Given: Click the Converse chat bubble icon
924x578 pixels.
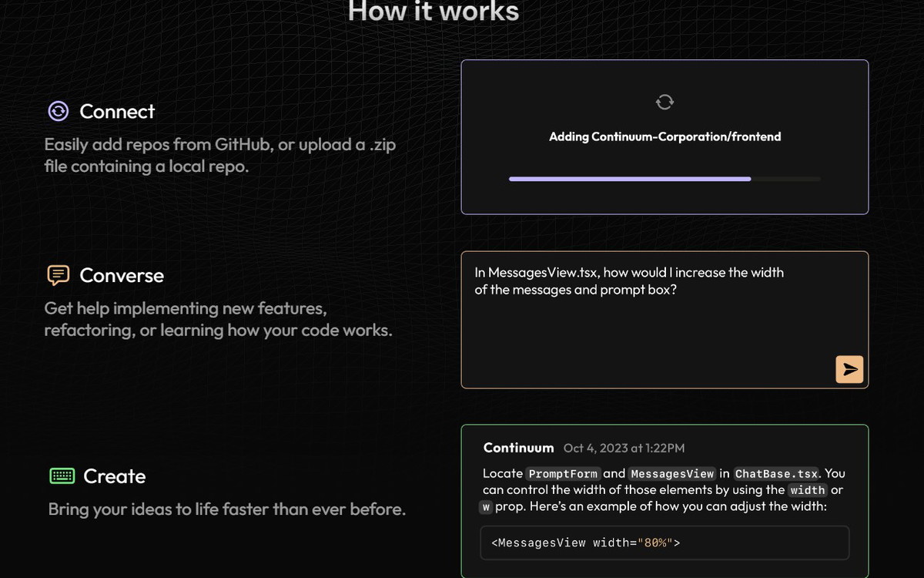Looking at the screenshot, I should pos(59,275).
